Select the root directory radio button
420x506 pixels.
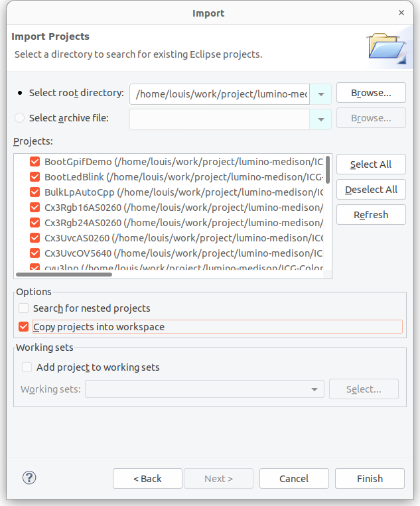tap(20, 93)
